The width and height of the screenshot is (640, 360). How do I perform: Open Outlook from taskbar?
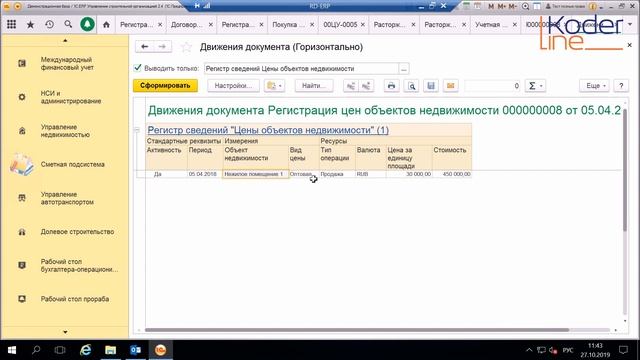(x=136, y=350)
